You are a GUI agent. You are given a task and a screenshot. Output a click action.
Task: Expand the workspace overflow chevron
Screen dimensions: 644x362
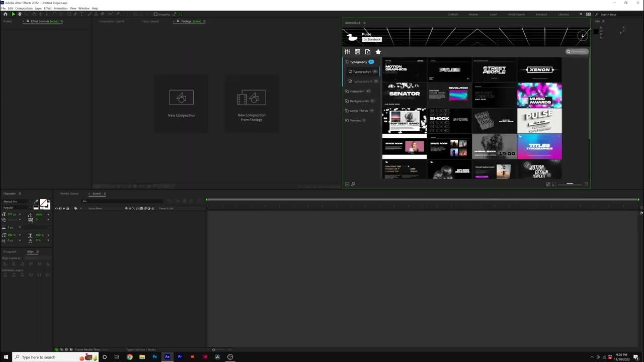click(x=581, y=14)
